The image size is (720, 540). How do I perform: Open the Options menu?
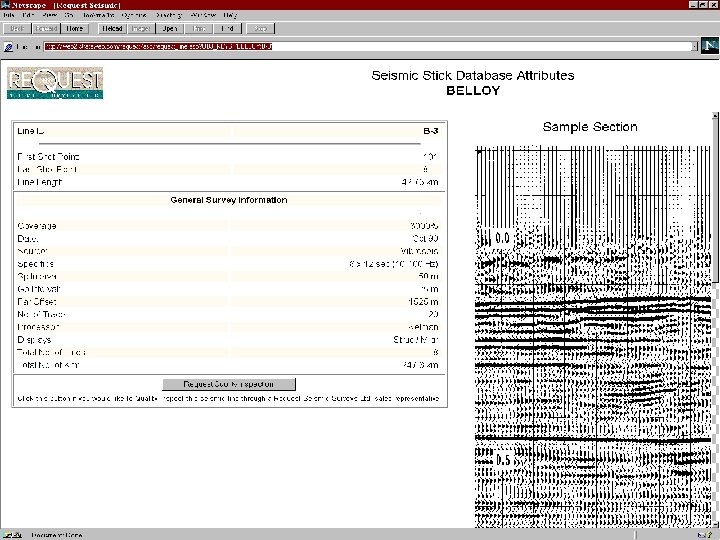[x=135, y=15]
